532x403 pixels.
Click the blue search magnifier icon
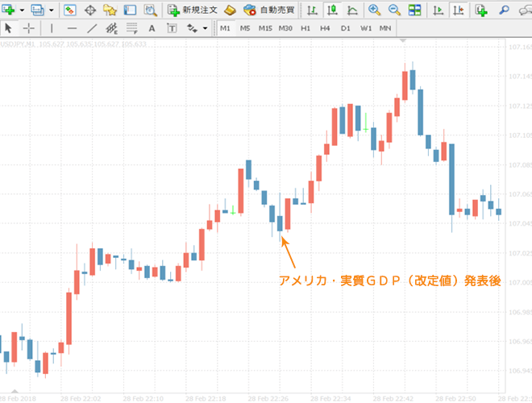click(504, 10)
